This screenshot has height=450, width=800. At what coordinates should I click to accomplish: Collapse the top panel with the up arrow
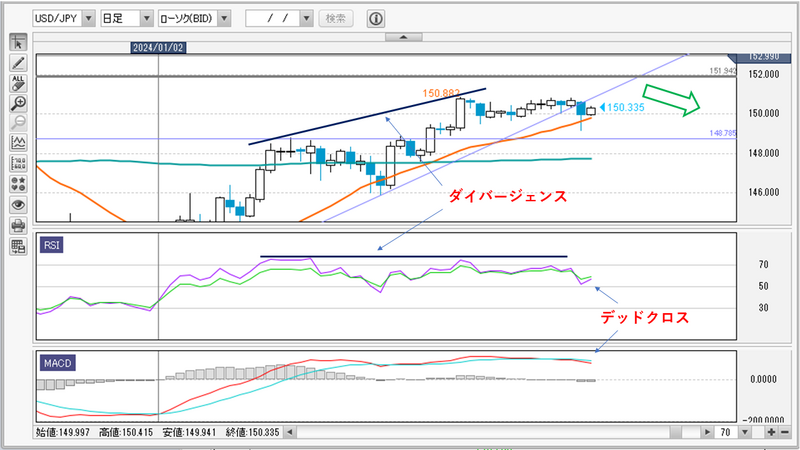click(404, 37)
